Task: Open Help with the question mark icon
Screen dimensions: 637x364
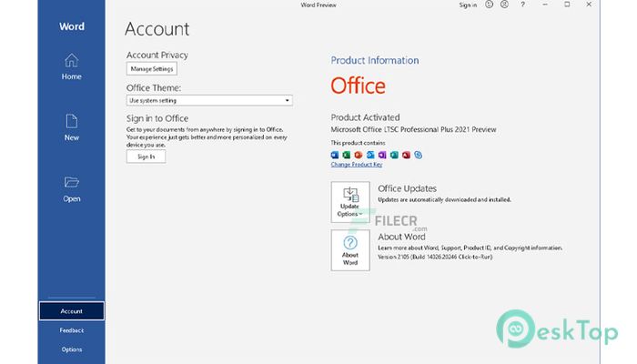Action: pos(523,5)
